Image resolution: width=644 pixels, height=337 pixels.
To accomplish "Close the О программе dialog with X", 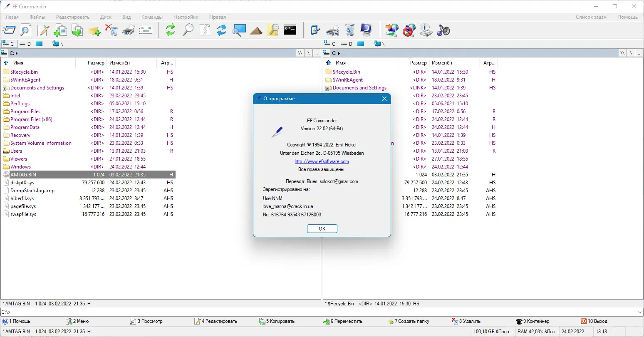I will 384,99.
